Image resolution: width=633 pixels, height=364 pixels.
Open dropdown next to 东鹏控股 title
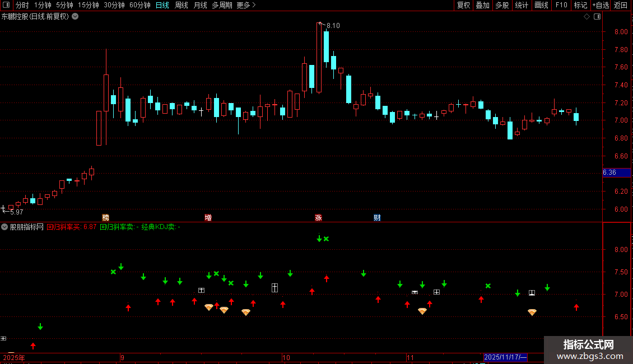[x=75, y=16]
